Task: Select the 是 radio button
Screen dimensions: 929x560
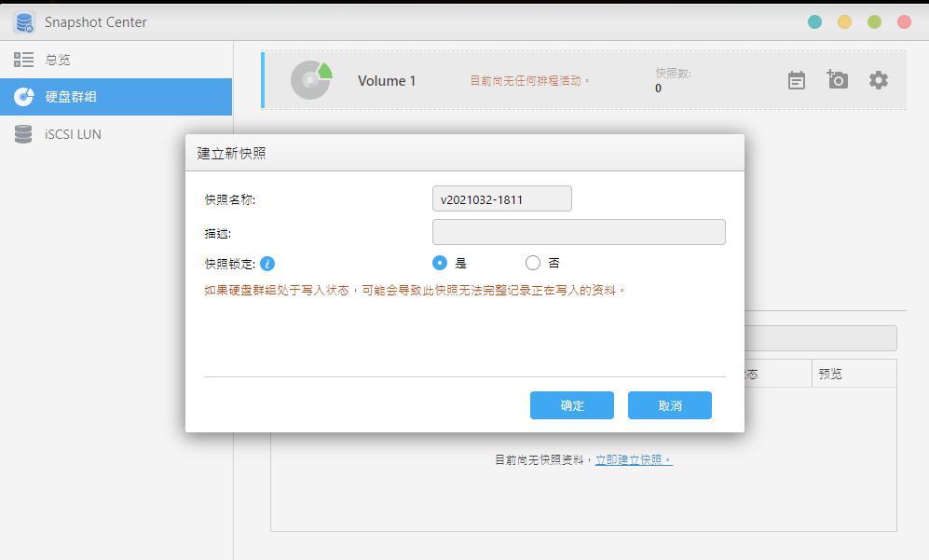Action: (x=438, y=263)
